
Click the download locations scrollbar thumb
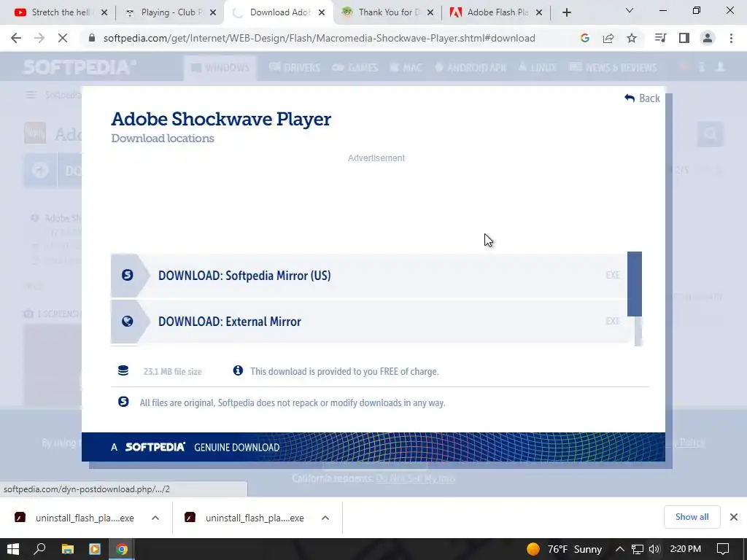635,284
